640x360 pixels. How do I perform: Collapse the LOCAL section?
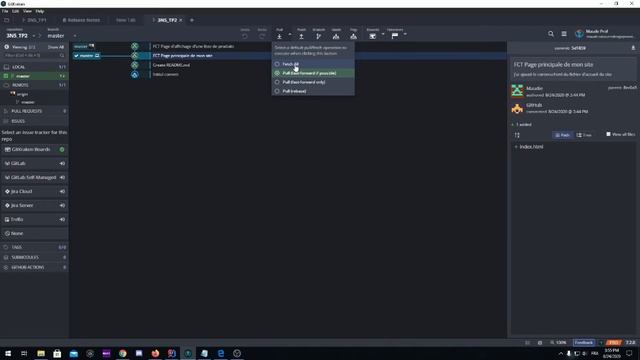(34, 67)
